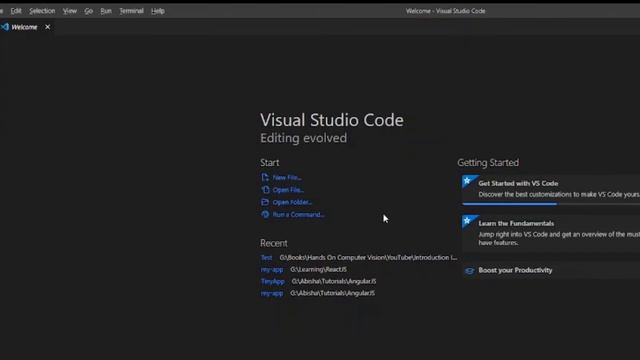Click the Getting Started heading
The height and width of the screenshot is (360, 640).
(x=488, y=162)
